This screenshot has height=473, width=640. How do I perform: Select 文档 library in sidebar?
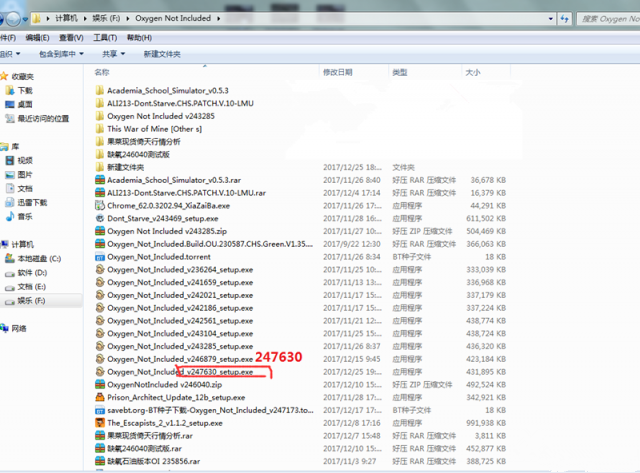click(x=19, y=189)
